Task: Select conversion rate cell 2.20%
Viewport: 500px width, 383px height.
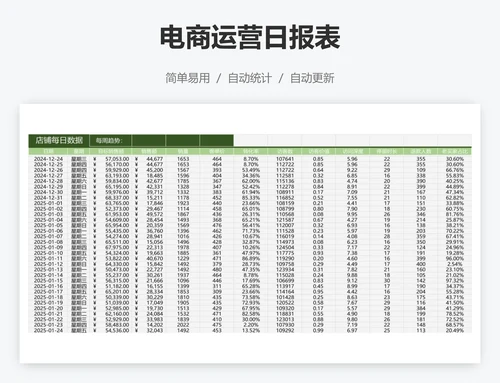Action: point(251,325)
